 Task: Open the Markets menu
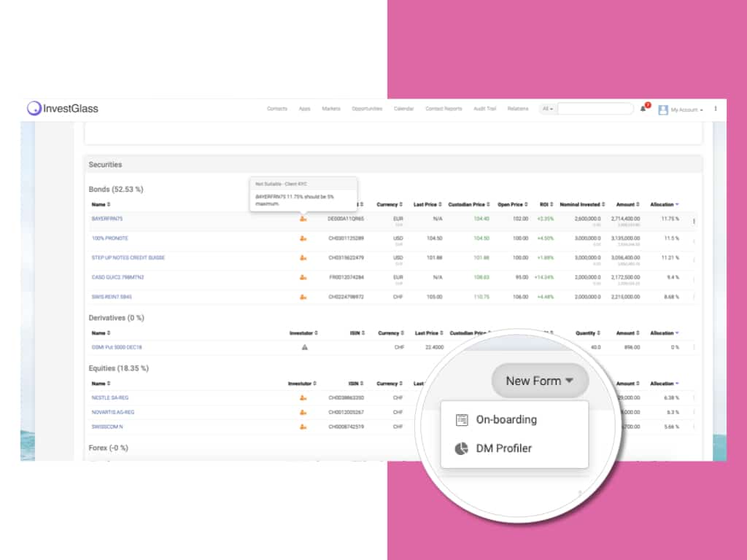[x=331, y=109]
